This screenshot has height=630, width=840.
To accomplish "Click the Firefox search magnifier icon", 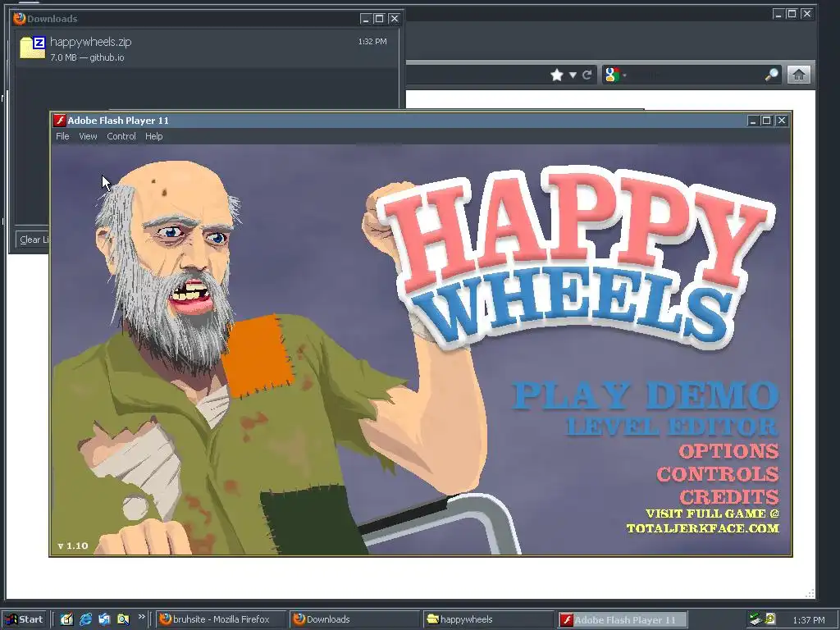I will (771, 75).
